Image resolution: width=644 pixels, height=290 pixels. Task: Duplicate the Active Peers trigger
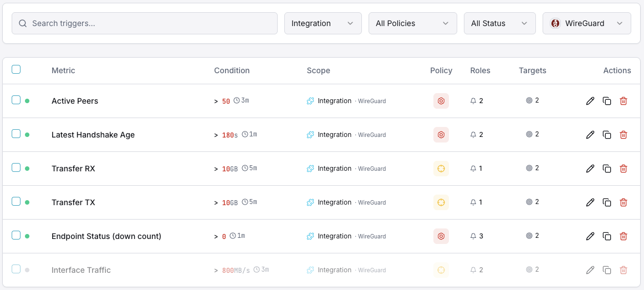click(607, 100)
